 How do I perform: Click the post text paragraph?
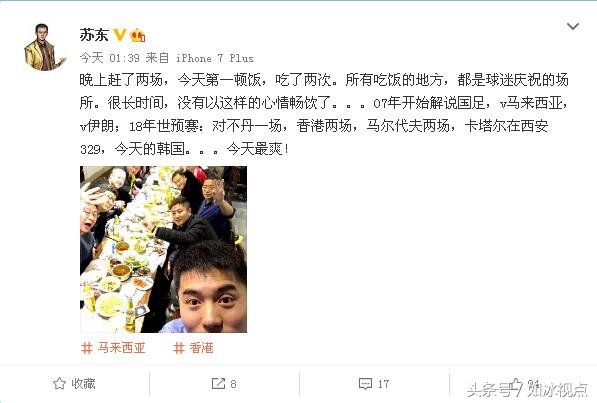pyautogui.click(x=324, y=114)
